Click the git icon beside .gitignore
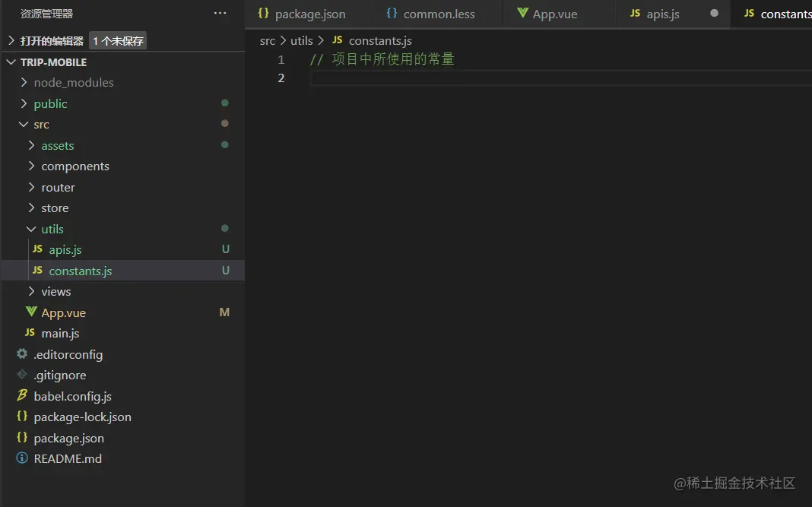Screen dimensions: 812x507 click(22, 375)
